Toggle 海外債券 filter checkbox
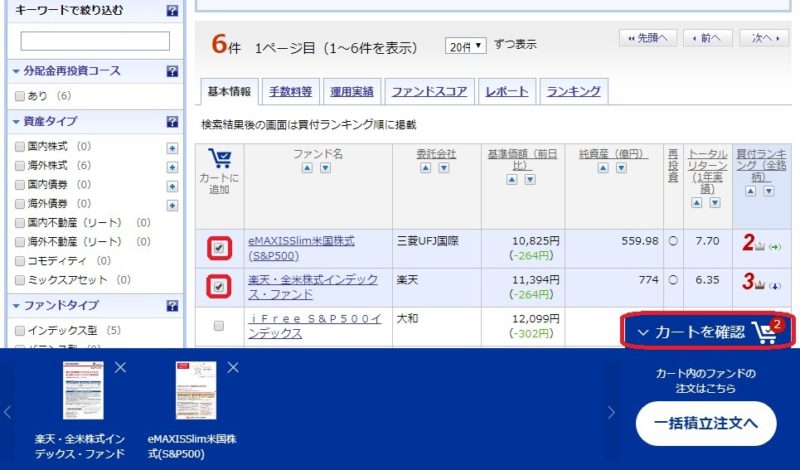 coord(20,204)
